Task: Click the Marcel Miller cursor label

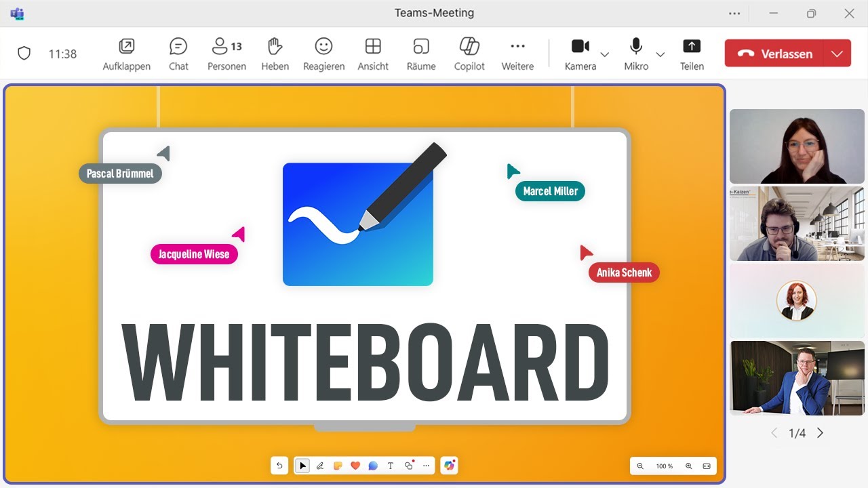Action: 550,191
